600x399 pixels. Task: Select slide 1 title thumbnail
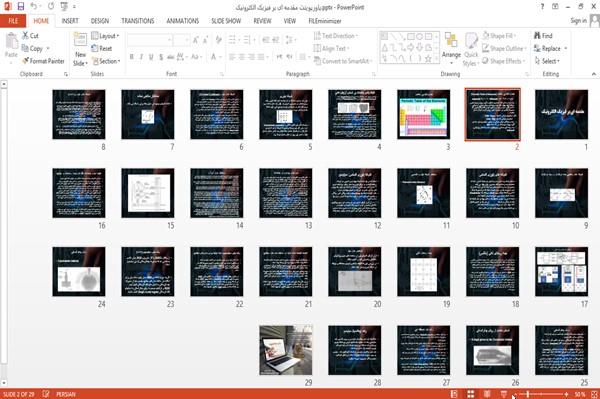click(x=561, y=114)
